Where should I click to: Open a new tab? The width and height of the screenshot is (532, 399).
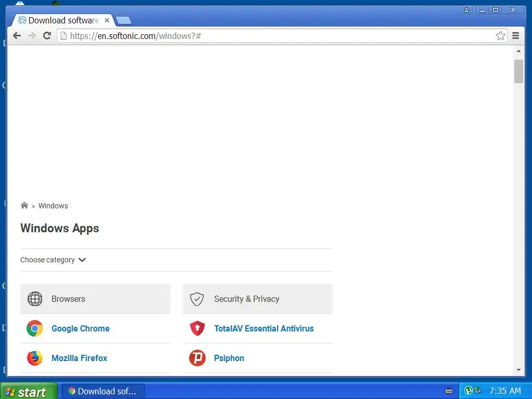[x=124, y=21]
